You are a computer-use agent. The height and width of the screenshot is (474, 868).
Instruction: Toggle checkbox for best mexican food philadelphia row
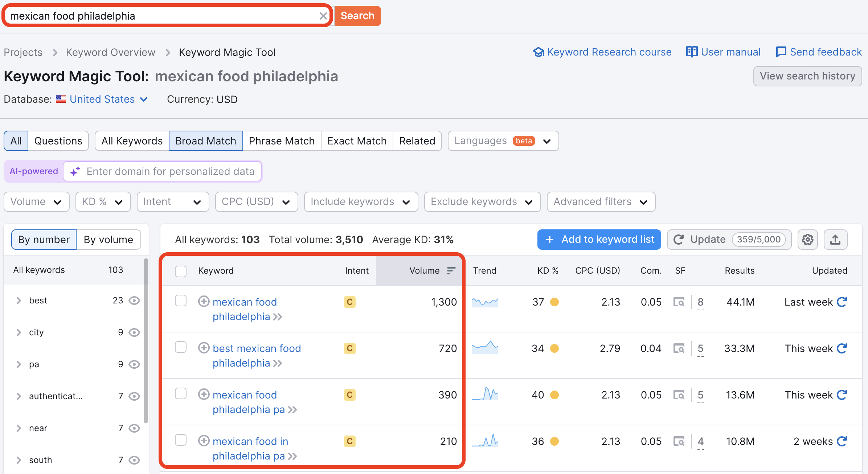coord(181,348)
